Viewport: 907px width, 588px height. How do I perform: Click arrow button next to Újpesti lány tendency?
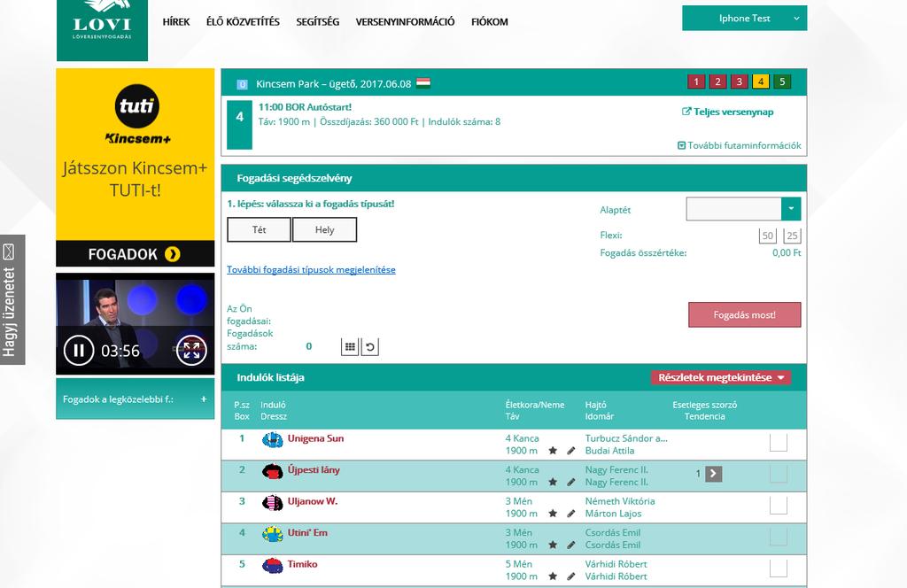[x=713, y=474]
